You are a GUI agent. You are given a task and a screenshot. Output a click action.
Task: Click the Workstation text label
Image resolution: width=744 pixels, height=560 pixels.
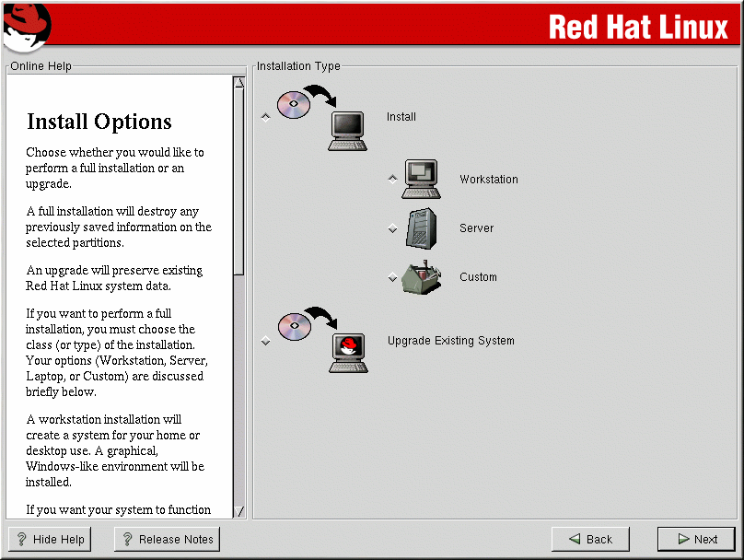(489, 180)
